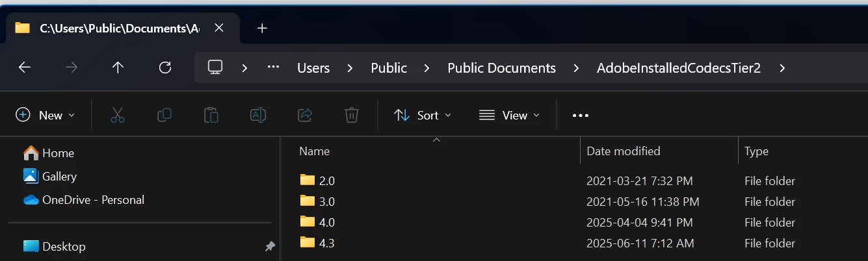Viewport: 868px width, 261px height.
Task: Click the File folder type of 4.3 row
Action: 770,243
